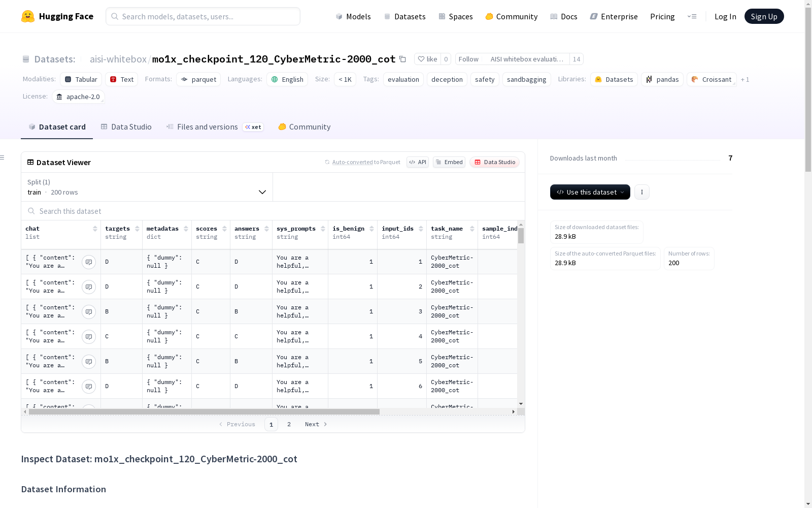Open the chat viewer for input_ids row 5
Image resolution: width=812 pixels, height=508 pixels.
[89, 361]
